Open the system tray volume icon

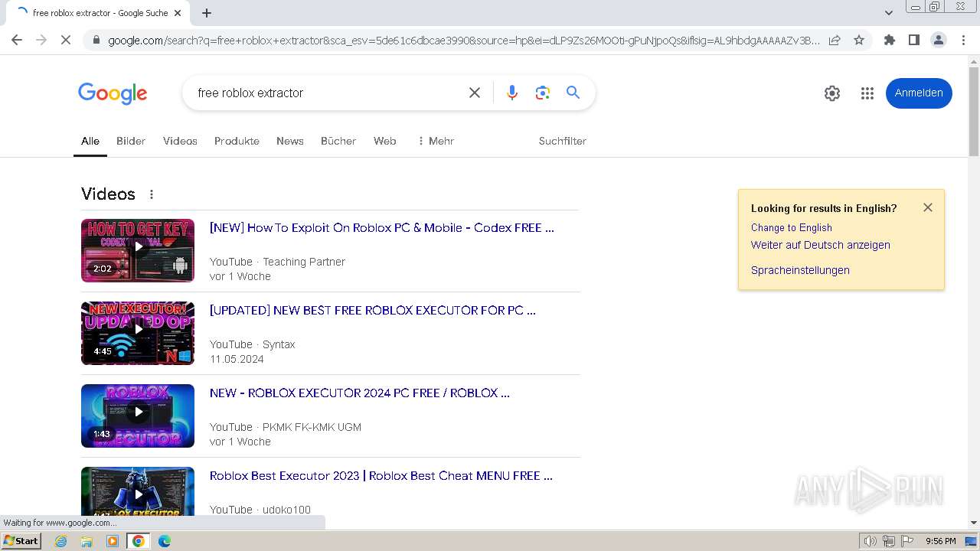871,541
